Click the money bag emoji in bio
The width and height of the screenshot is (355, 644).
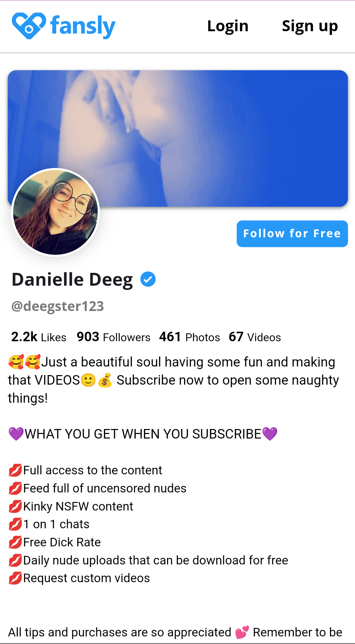tap(105, 380)
